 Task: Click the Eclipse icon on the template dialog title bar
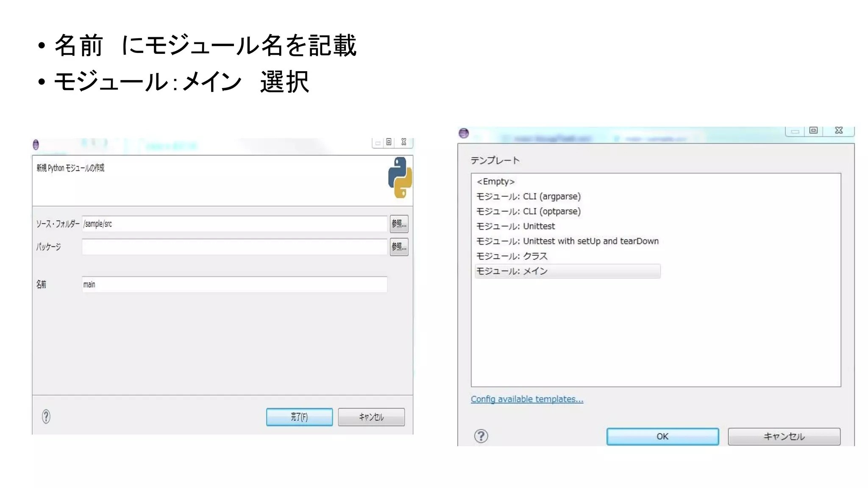[x=464, y=133]
